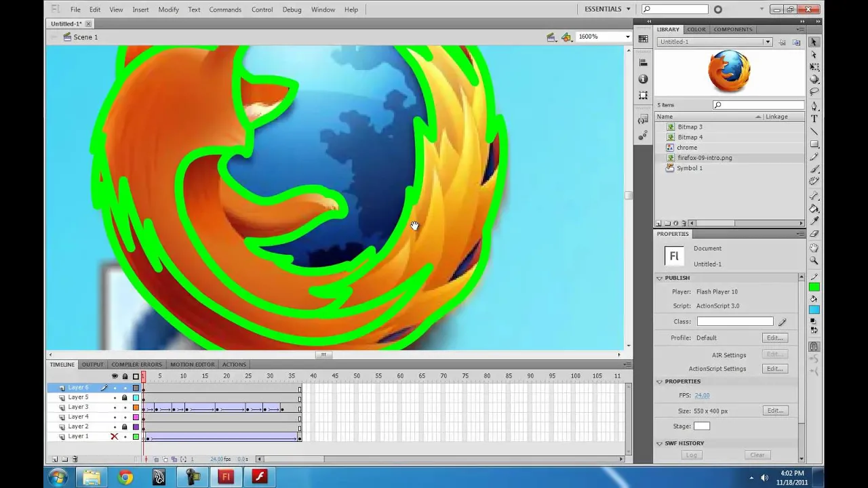Image resolution: width=868 pixels, height=488 pixels.
Task: Select the Hand tool in tools panel
Action: pyautogui.click(x=814, y=247)
